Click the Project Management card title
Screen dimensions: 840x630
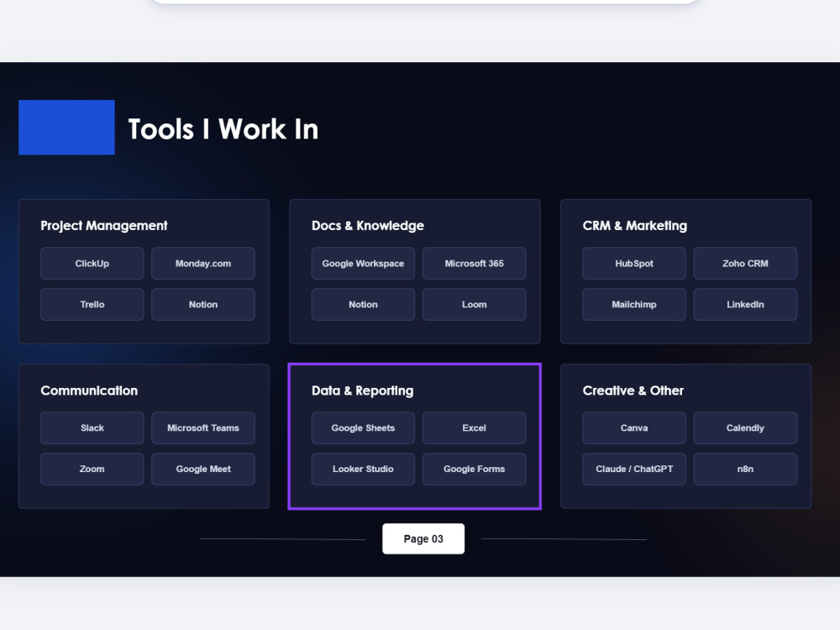[104, 225]
